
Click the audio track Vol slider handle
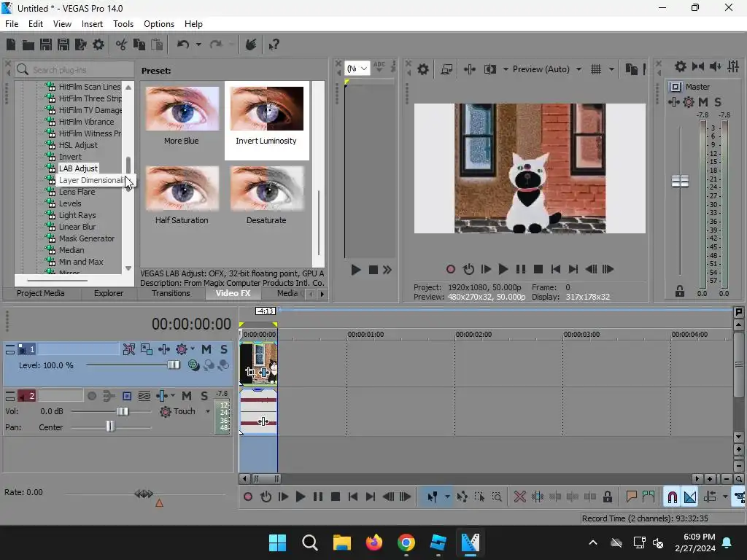(123, 411)
